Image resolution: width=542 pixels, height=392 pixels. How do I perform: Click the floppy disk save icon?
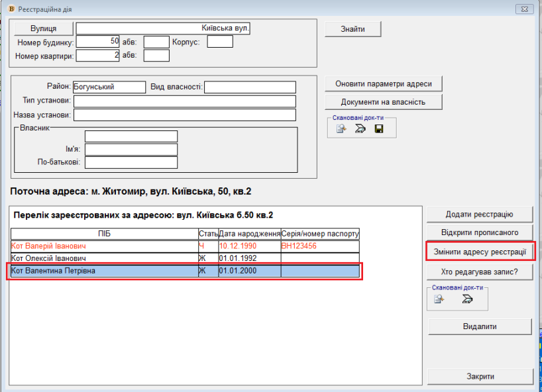pos(379,129)
